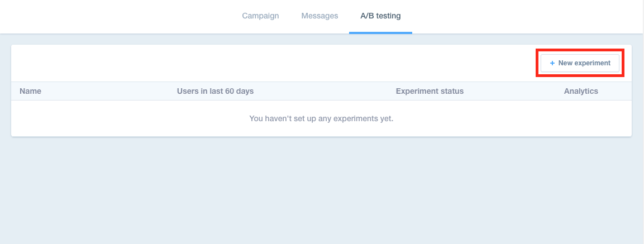The height and width of the screenshot is (244, 644).
Task: Click the white toolbar area left of New experiment
Action: 268,64
